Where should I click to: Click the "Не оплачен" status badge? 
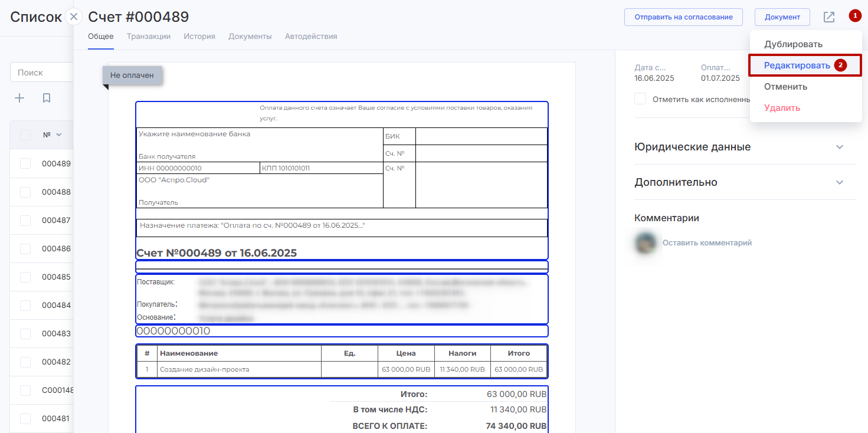click(132, 75)
